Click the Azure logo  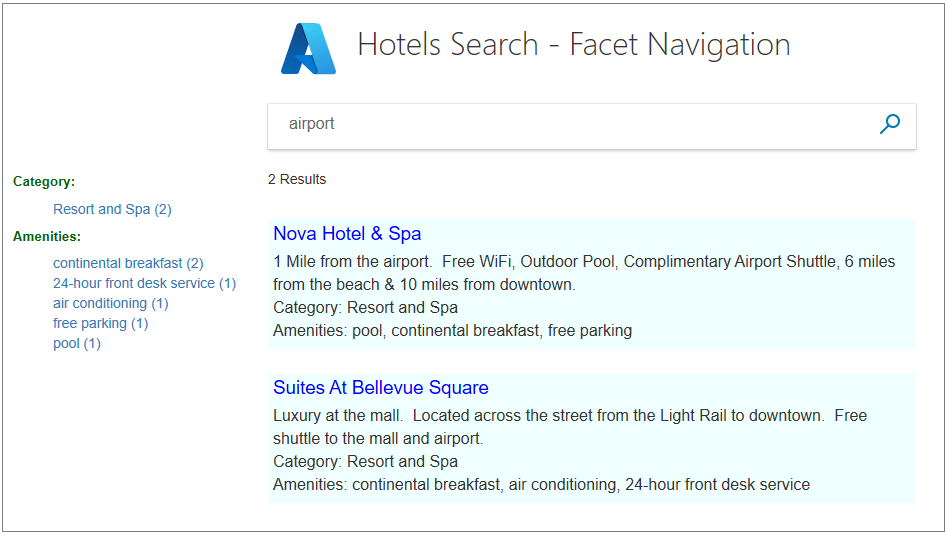coord(308,48)
